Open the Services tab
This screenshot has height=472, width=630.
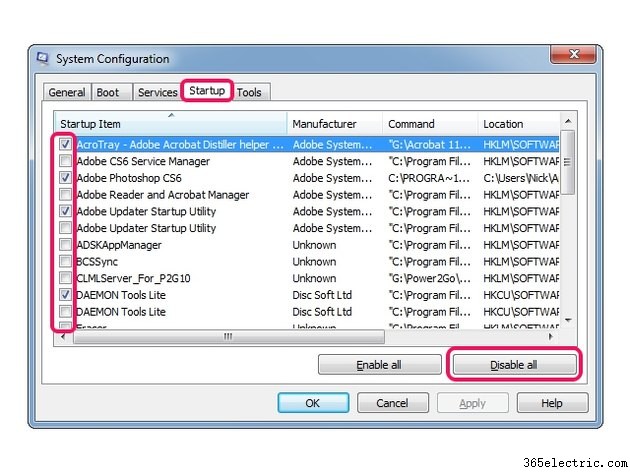pos(158,92)
